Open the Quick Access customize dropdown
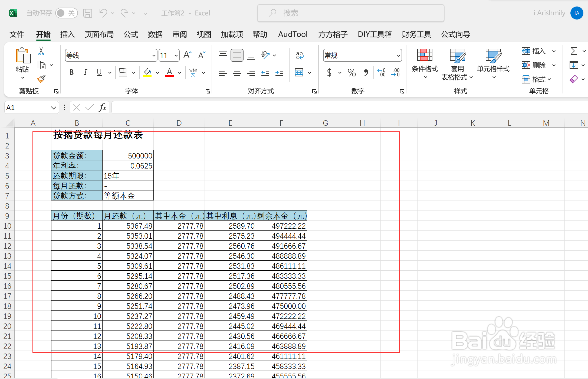 (145, 13)
